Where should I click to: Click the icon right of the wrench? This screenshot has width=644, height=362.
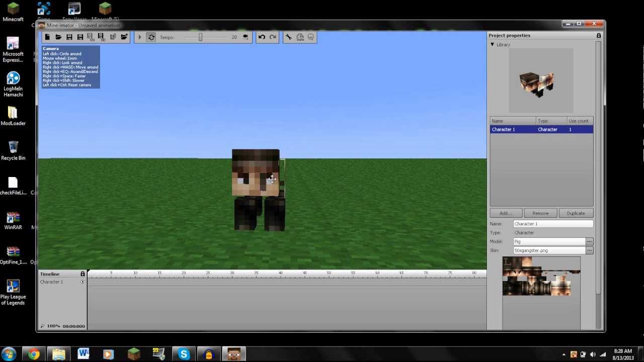pos(300,37)
